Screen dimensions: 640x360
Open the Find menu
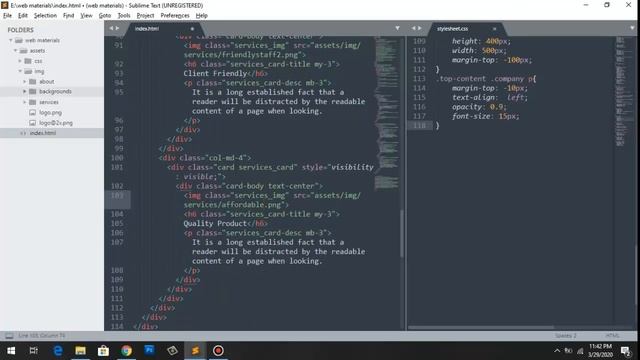coord(69,16)
